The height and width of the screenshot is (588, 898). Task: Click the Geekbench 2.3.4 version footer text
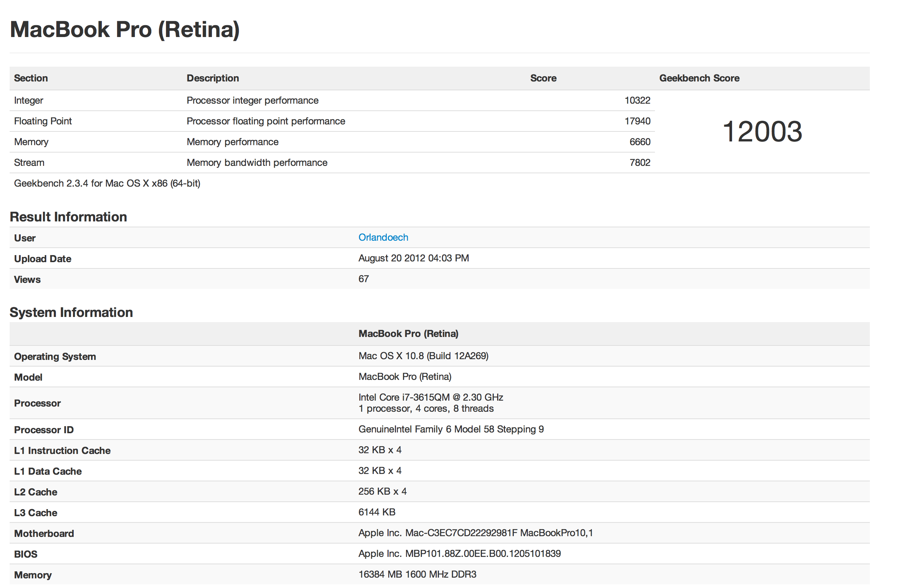pos(107,183)
